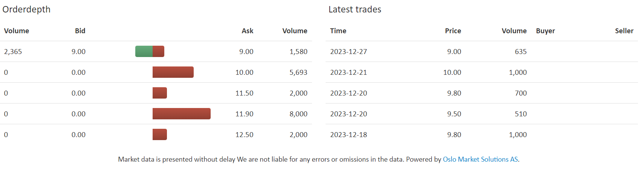Click the Orderdepth heading

pos(26,9)
